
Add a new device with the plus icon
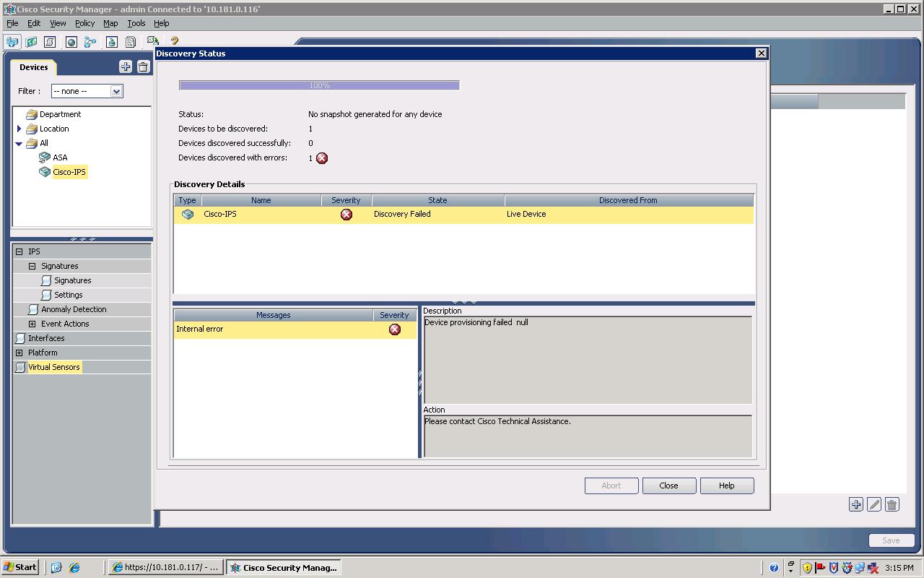pos(126,66)
